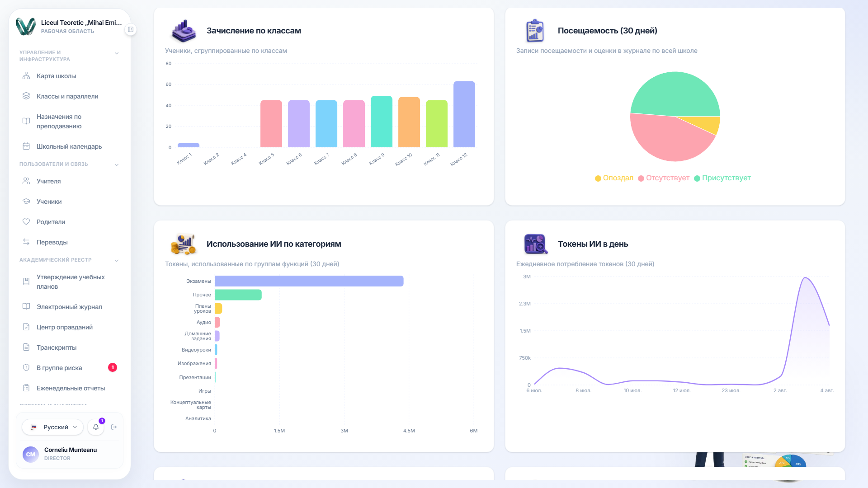
Task: Click the Класс 12 enrollment bar
Action: pyautogui.click(x=464, y=114)
